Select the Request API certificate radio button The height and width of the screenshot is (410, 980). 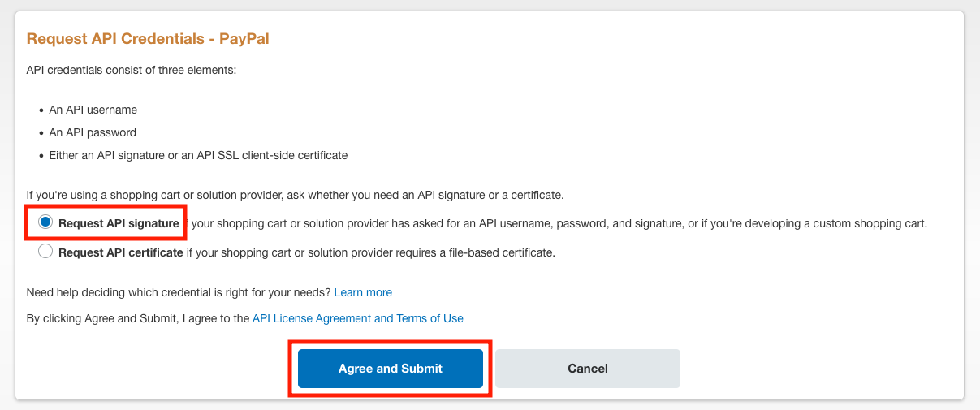(45, 252)
